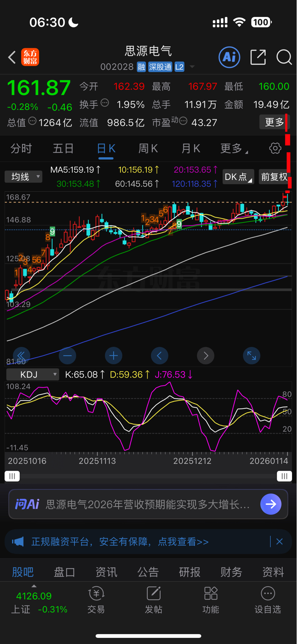Expand the 上证 index bar arrow
Viewport: 297px width, 644px height.
34,586
